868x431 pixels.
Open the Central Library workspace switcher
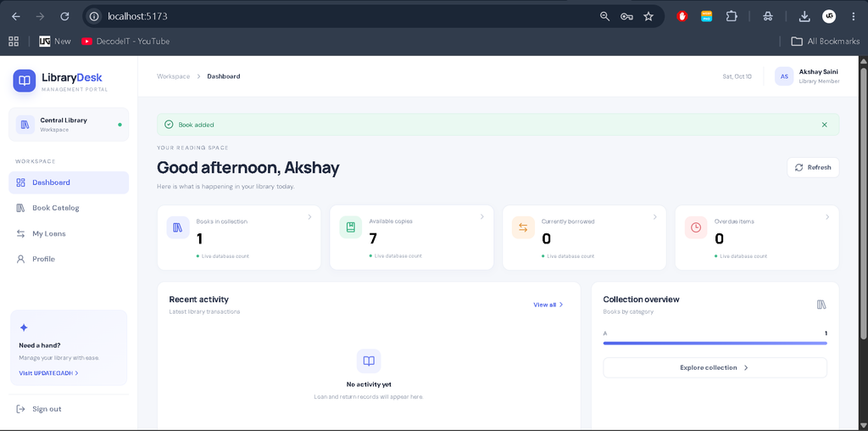(69, 125)
